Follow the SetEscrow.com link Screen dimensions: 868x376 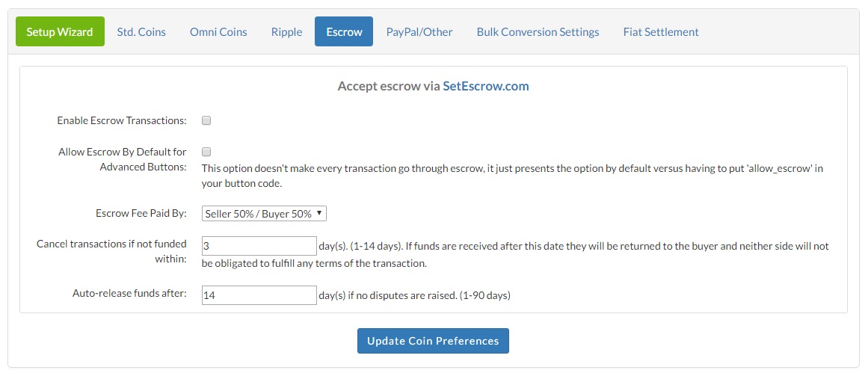[x=485, y=86]
